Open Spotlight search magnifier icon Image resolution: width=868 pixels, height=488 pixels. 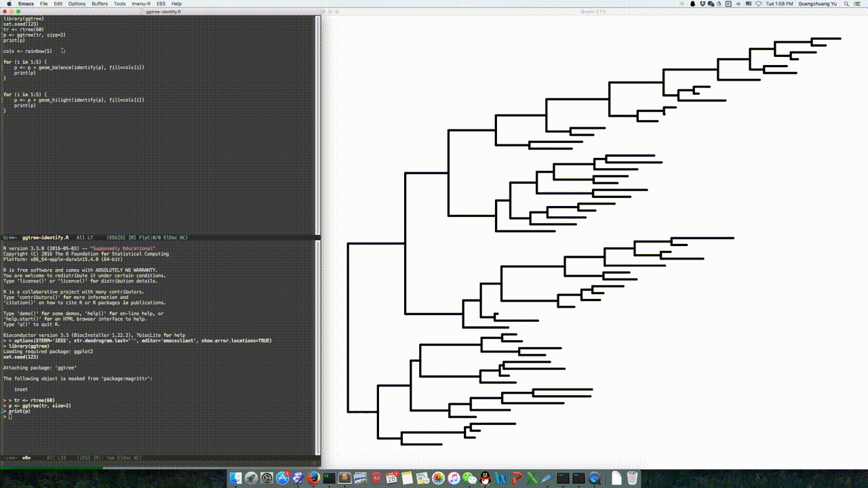click(848, 3)
